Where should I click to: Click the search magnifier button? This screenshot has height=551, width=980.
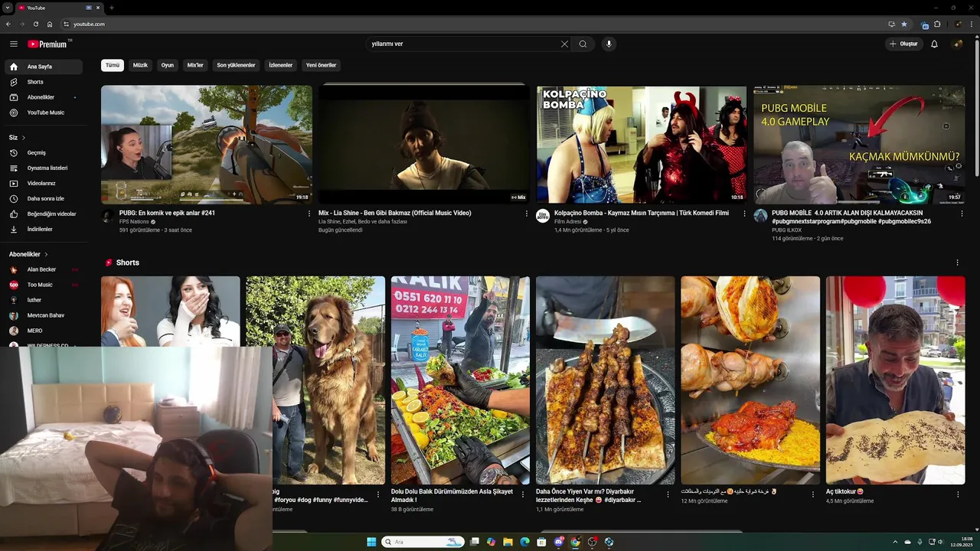[x=583, y=44]
